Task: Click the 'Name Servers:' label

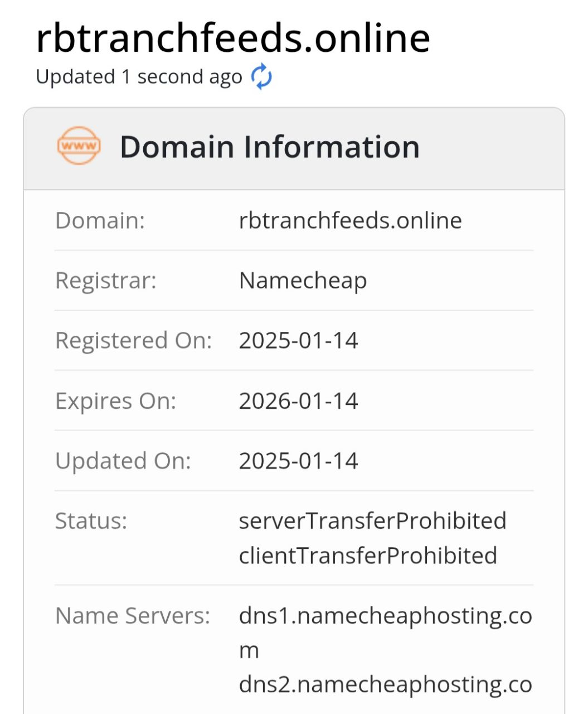Action: tap(133, 616)
